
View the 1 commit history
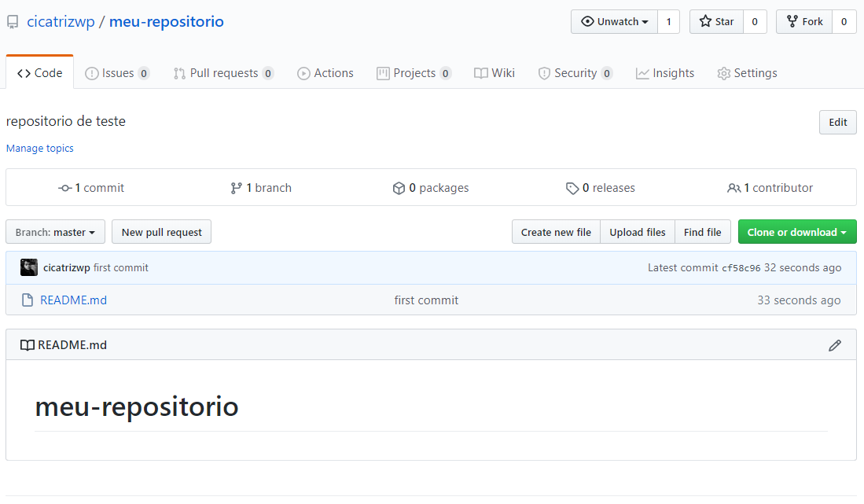pyautogui.click(x=91, y=188)
